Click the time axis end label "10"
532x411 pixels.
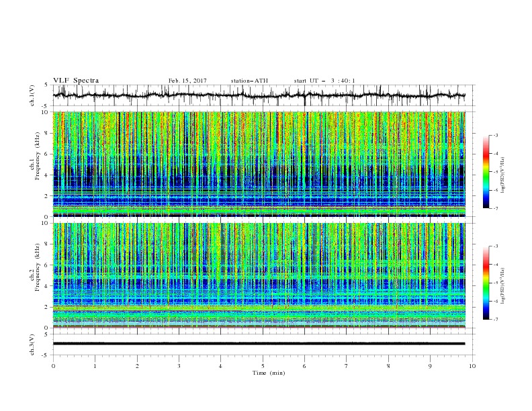click(x=472, y=366)
